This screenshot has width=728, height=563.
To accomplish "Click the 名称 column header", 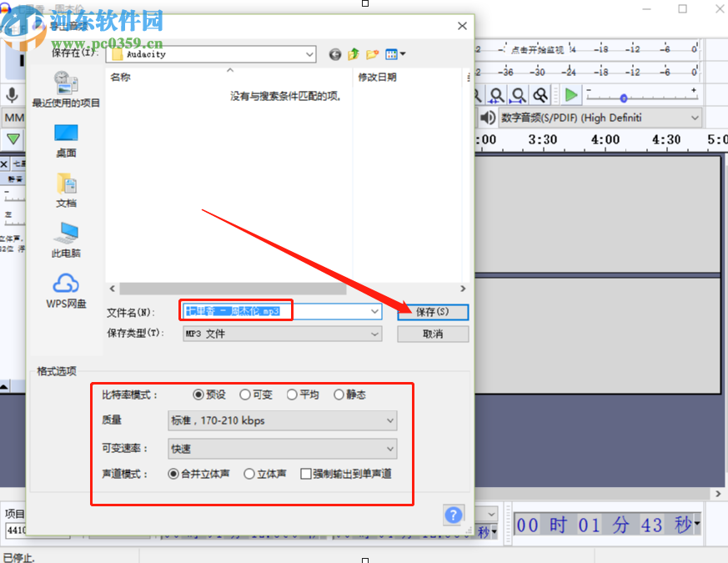I will (x=121, y=77).
